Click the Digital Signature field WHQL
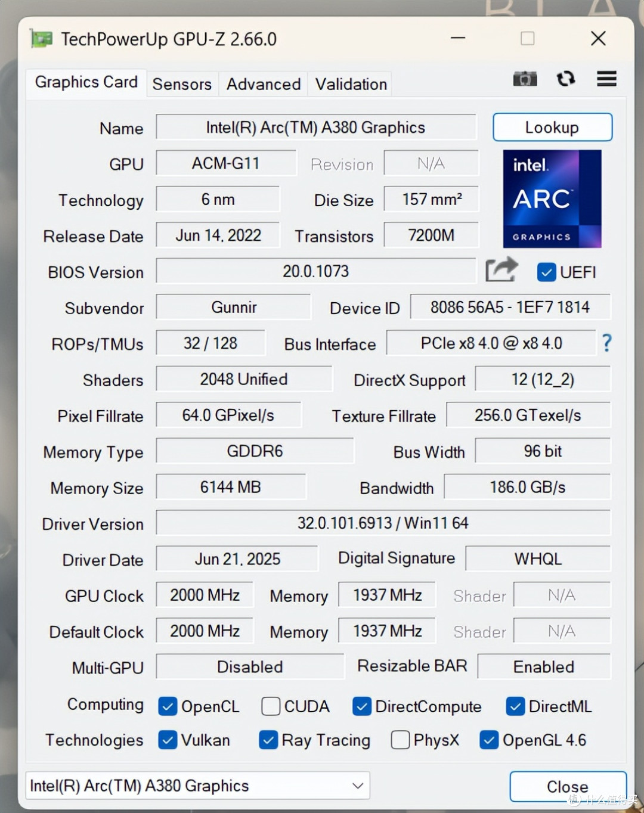Screen dimensions: 644x813 point(538,558)
